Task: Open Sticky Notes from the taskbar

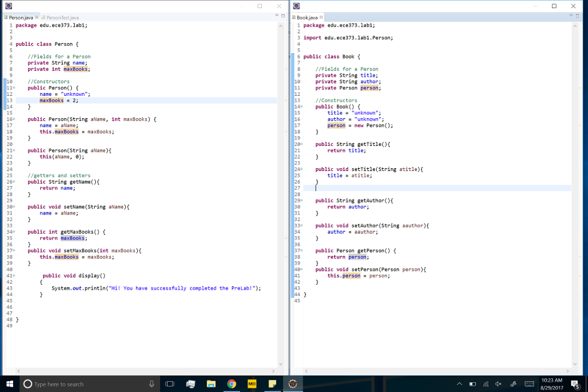Action: (272, 383)
